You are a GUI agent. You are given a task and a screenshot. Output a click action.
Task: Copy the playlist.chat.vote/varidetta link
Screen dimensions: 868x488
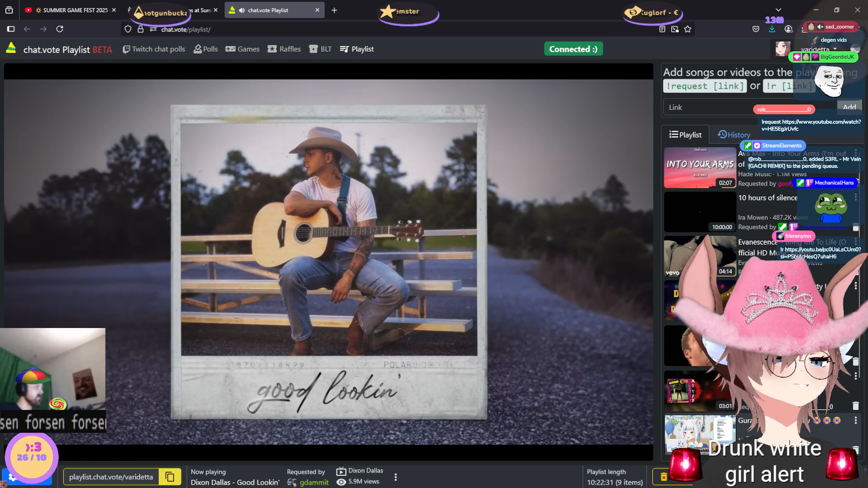point(170,477)
